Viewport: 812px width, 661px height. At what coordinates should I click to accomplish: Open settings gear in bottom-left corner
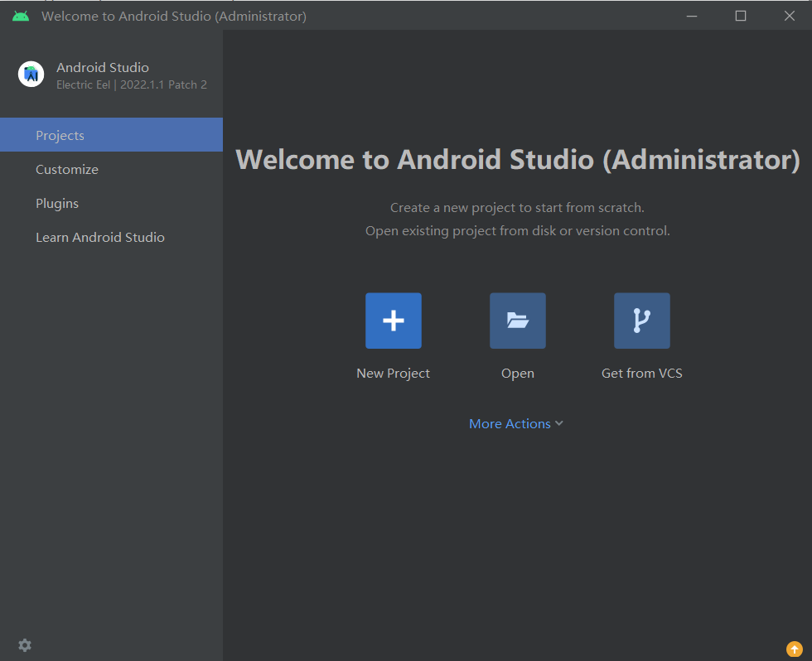(25, 645)
